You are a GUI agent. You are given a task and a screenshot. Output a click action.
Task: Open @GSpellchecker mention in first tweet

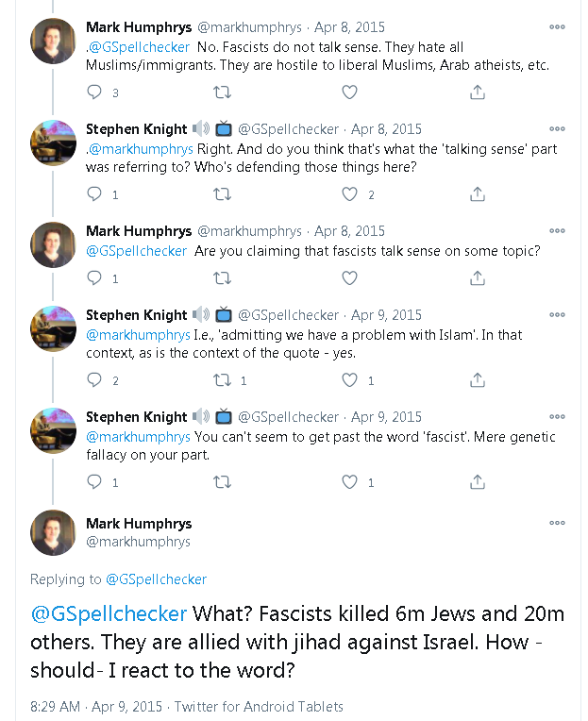pos(141,47)
